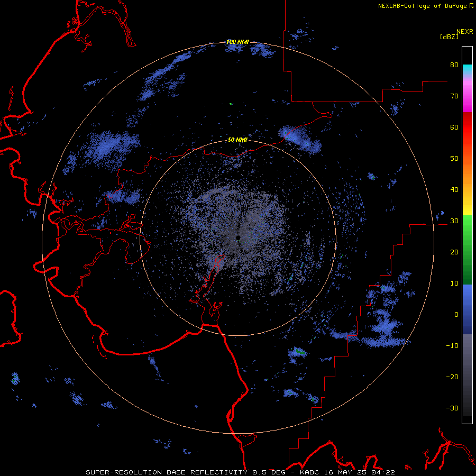
Task: Click the 40 value on the dBZ scale
Action: click(x=454, y=190)
